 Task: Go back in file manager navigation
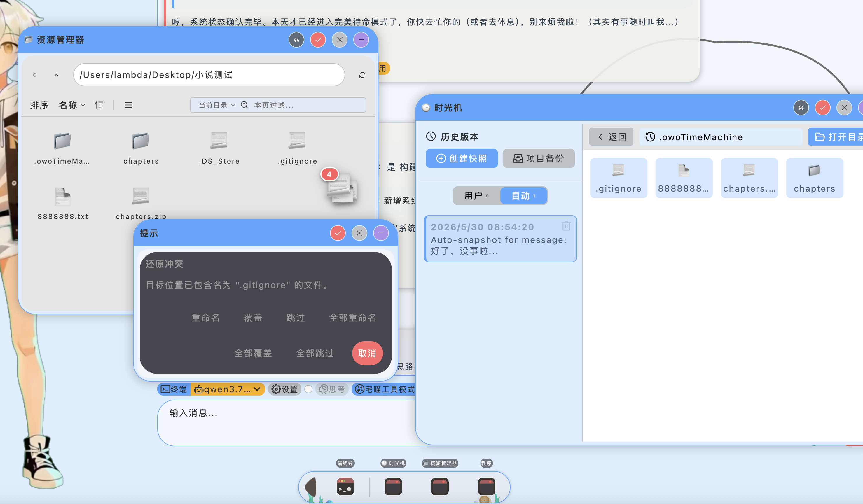[x=34, y=75]
